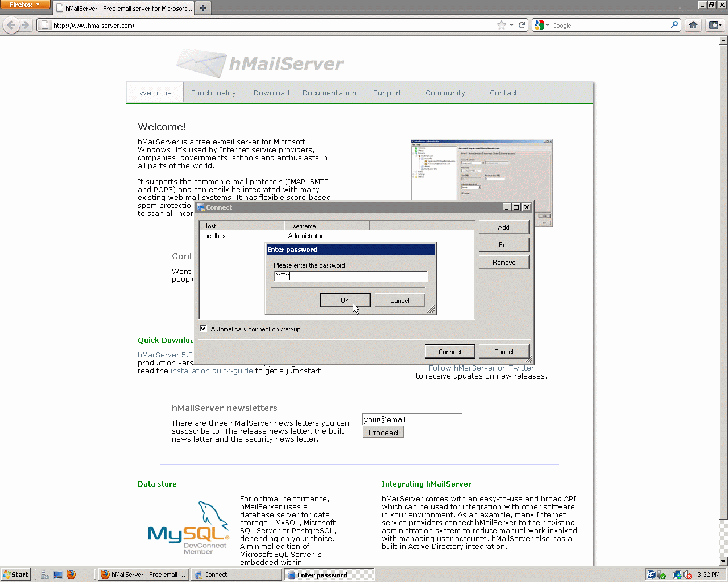
Task: Click the muted volume tray icon
Action: pos(688,575)
